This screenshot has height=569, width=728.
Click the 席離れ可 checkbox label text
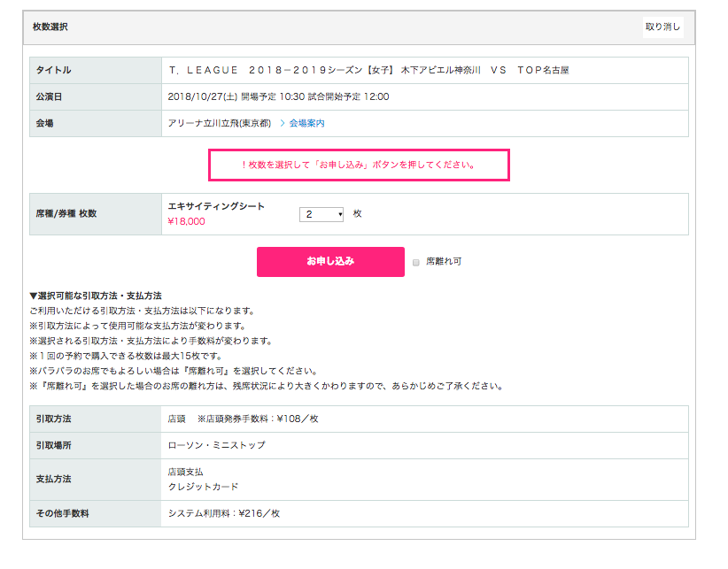444,262
